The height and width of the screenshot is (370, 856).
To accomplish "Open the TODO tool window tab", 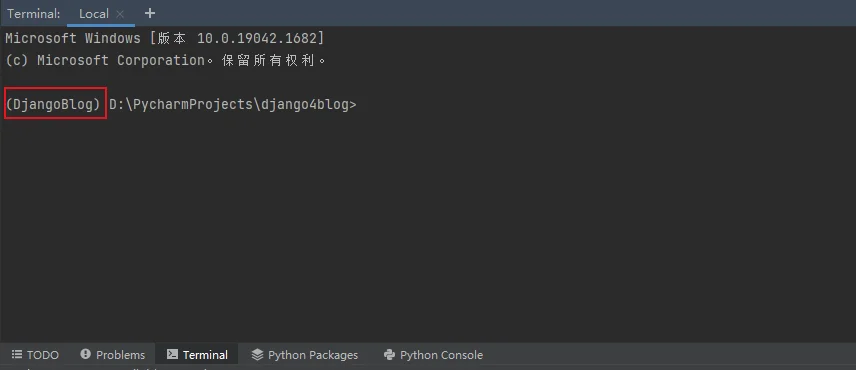I will [x=35, y=355].
